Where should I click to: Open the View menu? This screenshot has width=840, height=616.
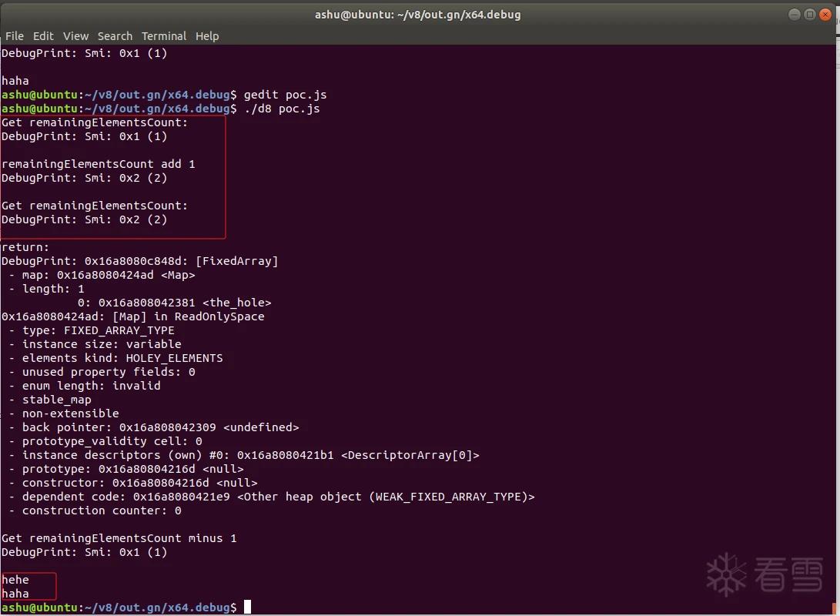click(75, 36)
